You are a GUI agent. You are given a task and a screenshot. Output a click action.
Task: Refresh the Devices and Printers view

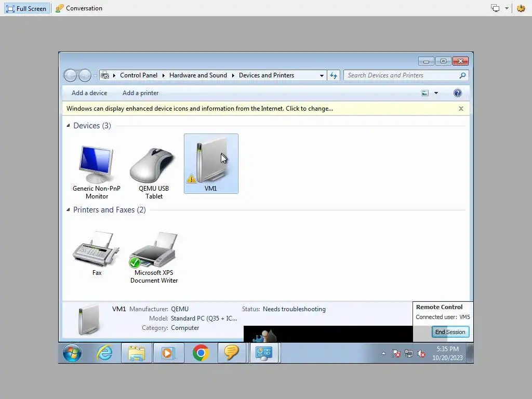tap(334, 75)
